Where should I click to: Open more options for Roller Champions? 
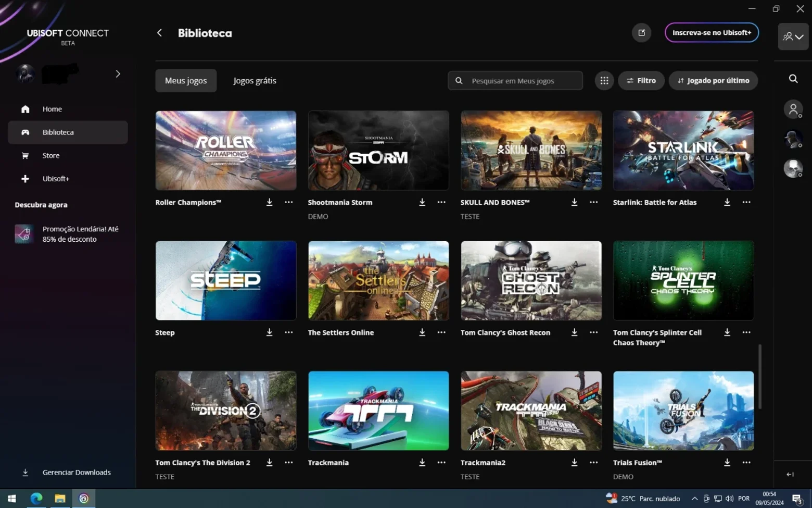tap(289, 202)
